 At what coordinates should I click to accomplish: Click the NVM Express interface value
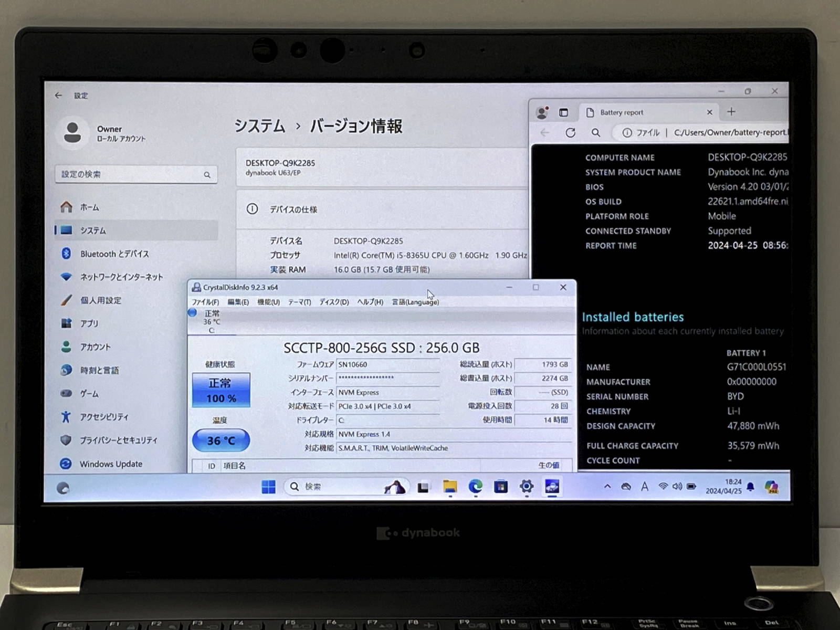pos(388,392)
